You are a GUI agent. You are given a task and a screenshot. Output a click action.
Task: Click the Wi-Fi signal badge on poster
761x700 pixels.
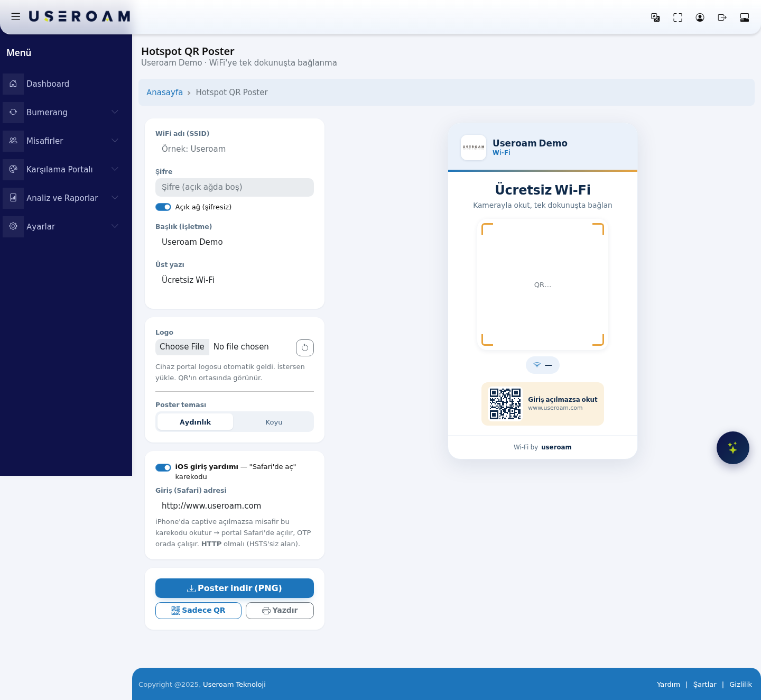[x=543, y=365]
